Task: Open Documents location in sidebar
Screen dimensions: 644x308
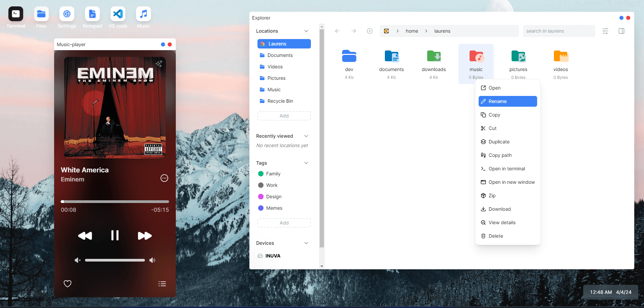Action: tap(284, 55)
